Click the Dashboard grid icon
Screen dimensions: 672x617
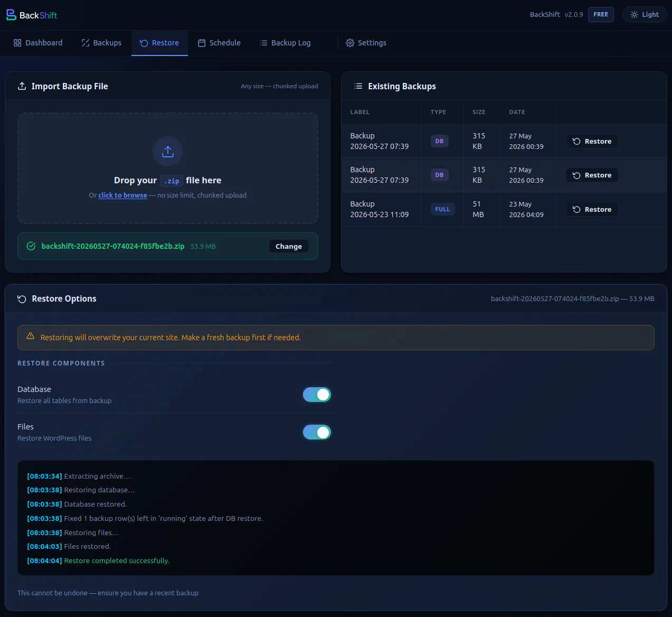(17, 43)
